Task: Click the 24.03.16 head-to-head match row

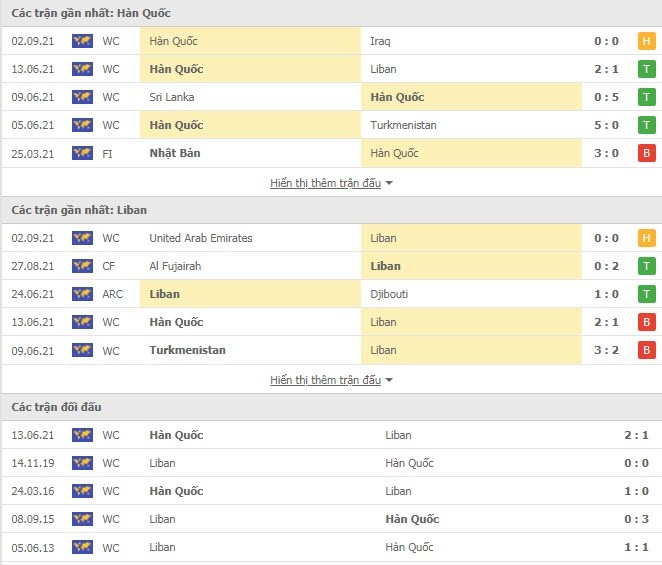Action: pos(332,491)
